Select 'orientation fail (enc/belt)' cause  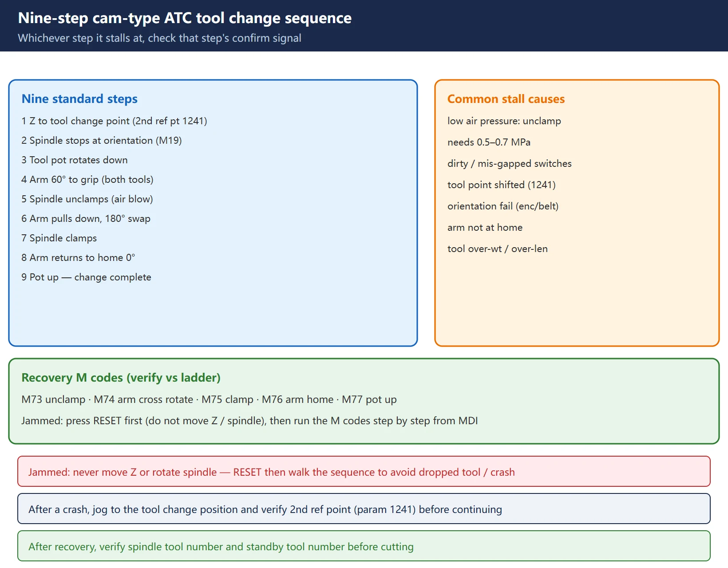(503, 206)
